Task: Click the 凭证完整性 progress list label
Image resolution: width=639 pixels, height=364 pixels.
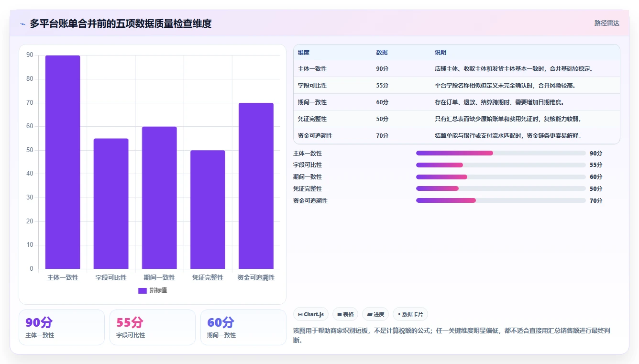Action: click(x=308, y=189)
